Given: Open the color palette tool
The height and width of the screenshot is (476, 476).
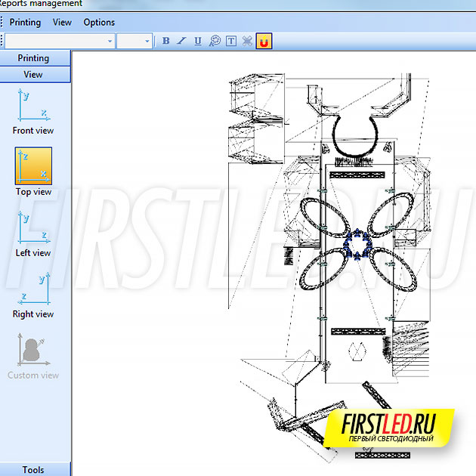Looking at the screenshot, I should 215,41.
